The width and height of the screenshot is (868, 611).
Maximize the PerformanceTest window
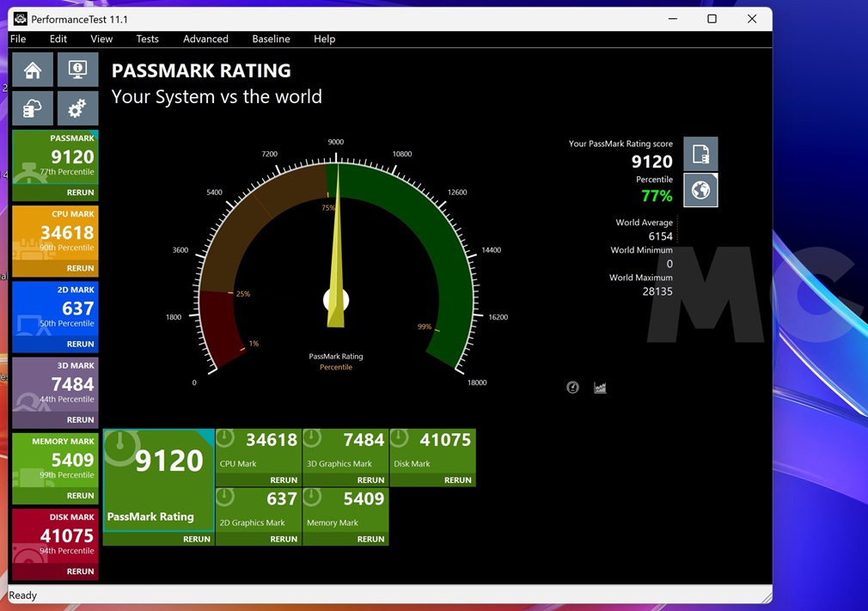point(712,19)
